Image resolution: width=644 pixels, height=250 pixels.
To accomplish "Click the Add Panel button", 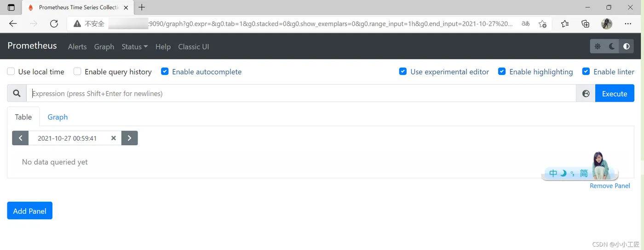I will tap(30, 210).
